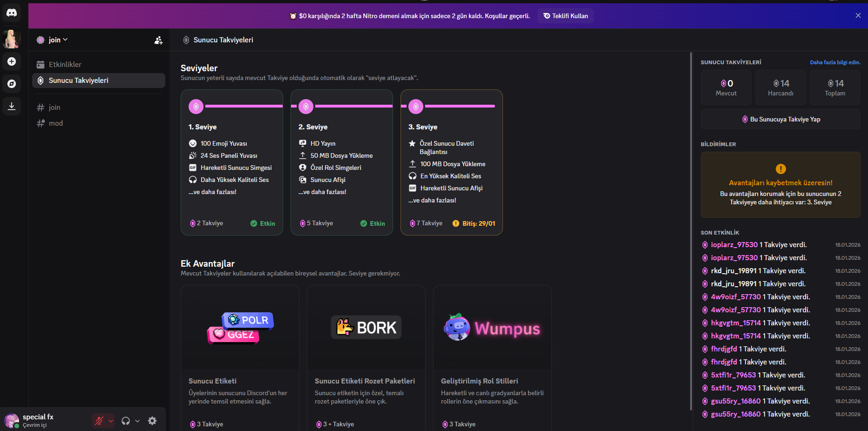Click the Teklifi Kullan button

coord(565,16)
